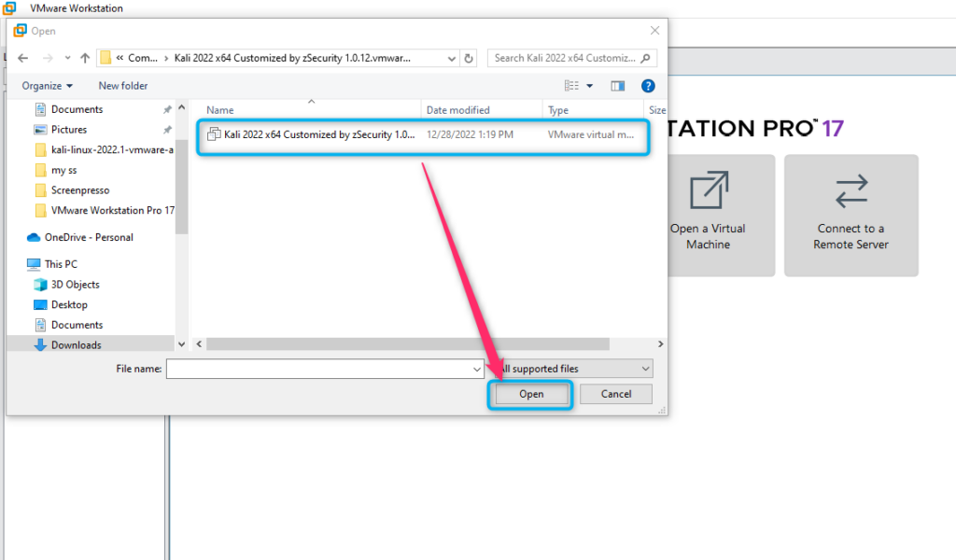Click the Back arrow in Open dialog
956x560 pixels.
(22, 58)
